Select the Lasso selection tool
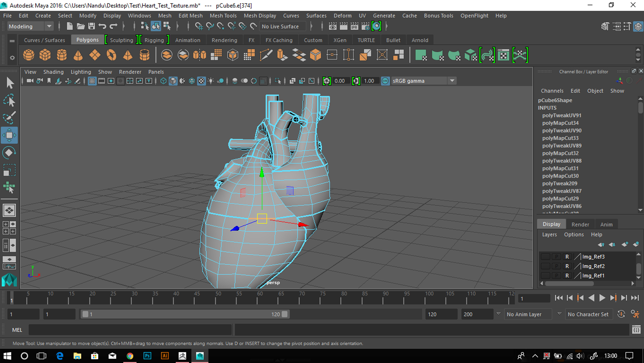The height and width of the screenshot is (363, 644). point(9,100)
